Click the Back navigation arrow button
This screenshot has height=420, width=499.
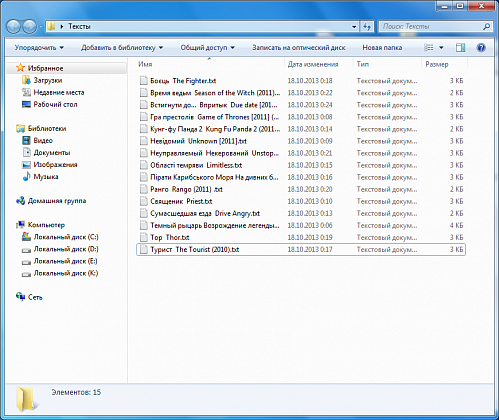coord(13,26)
